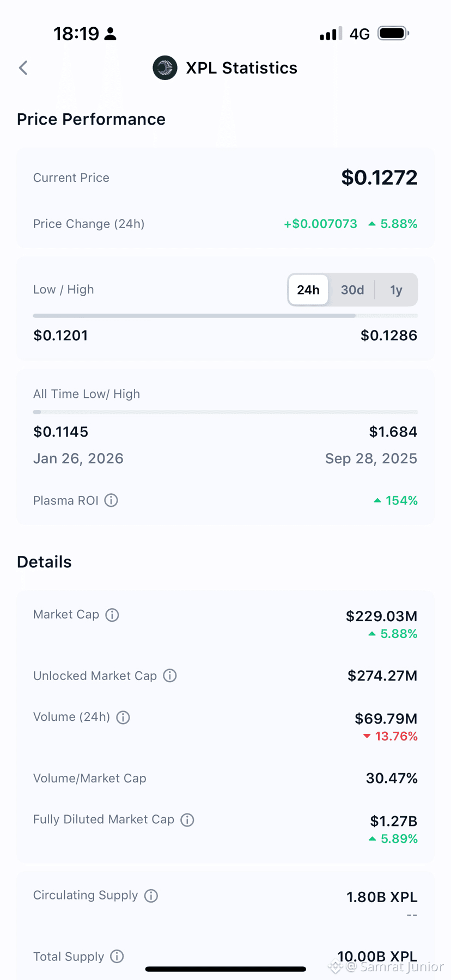451x980 pixels.
Task: Tap Unlocked Market Cap info icon
Action: coord(170,676)
